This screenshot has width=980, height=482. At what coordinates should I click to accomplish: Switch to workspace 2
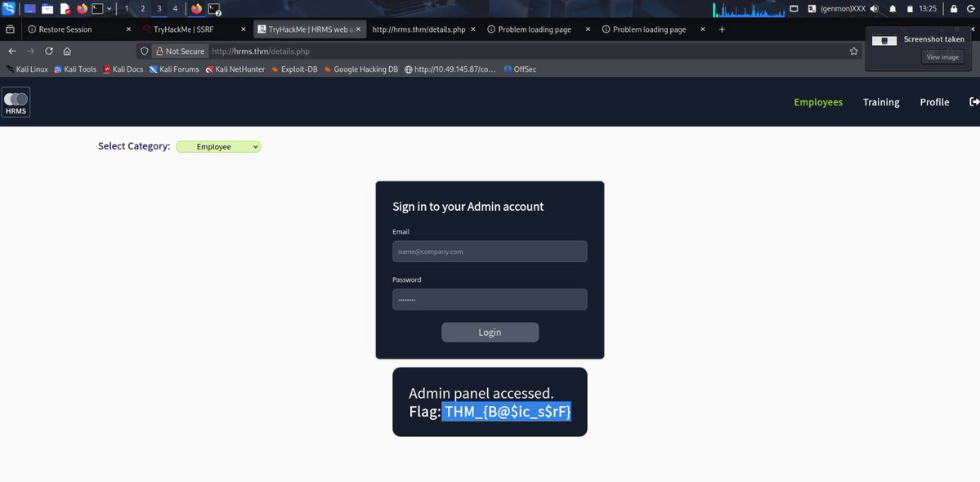(143, 9)
